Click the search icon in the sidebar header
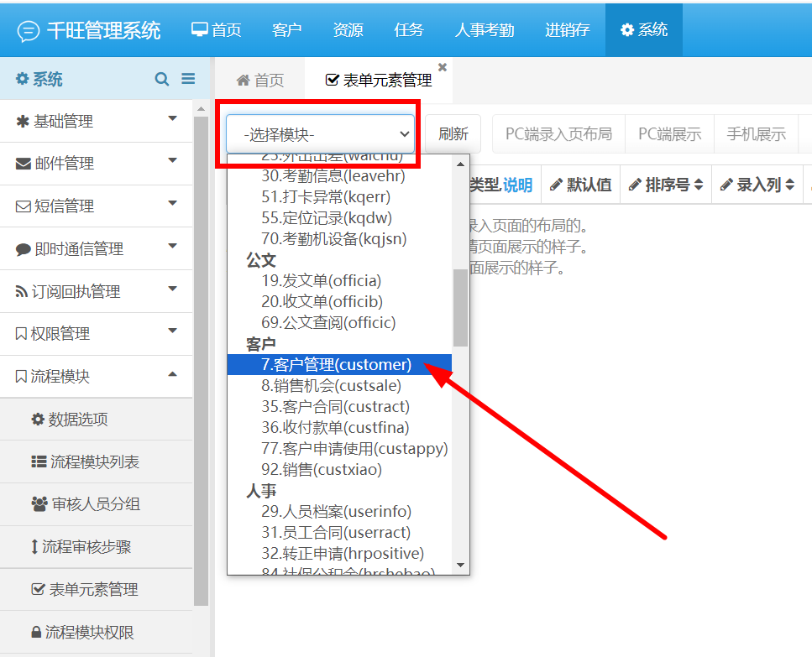Viewport: 812px width, 657px height. click(161, 79)
